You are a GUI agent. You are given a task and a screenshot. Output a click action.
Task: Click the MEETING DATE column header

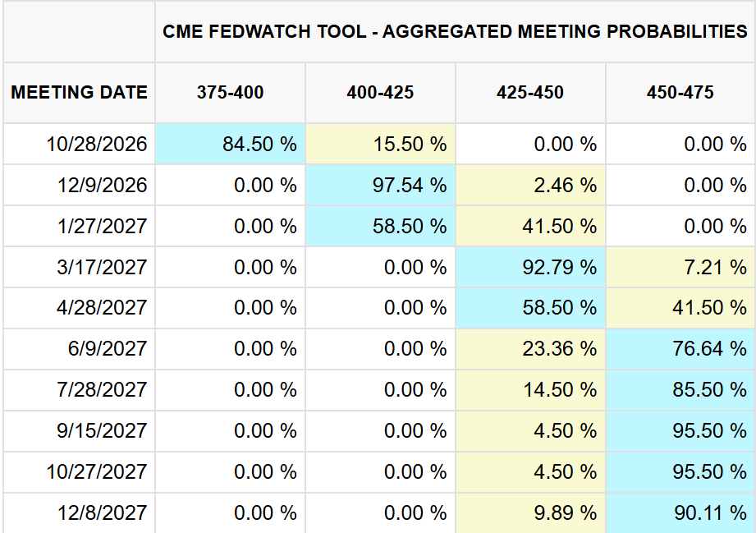coord(79,92)
